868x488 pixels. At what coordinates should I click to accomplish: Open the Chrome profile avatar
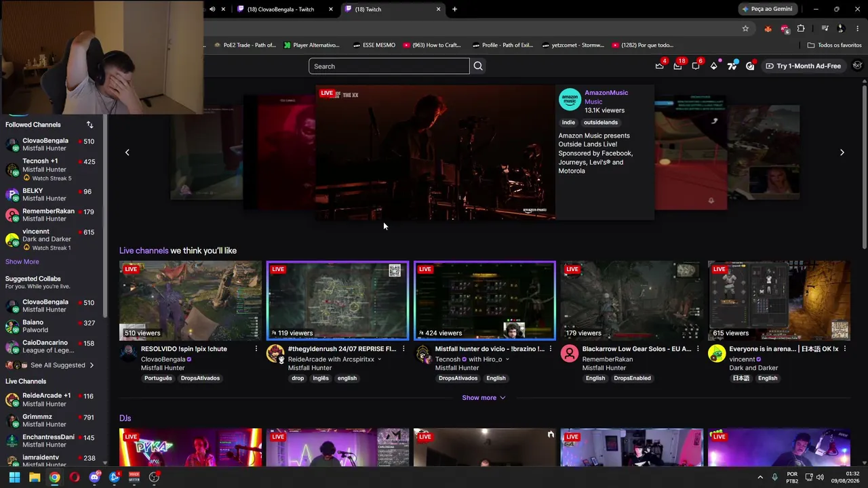pos(841,28)
